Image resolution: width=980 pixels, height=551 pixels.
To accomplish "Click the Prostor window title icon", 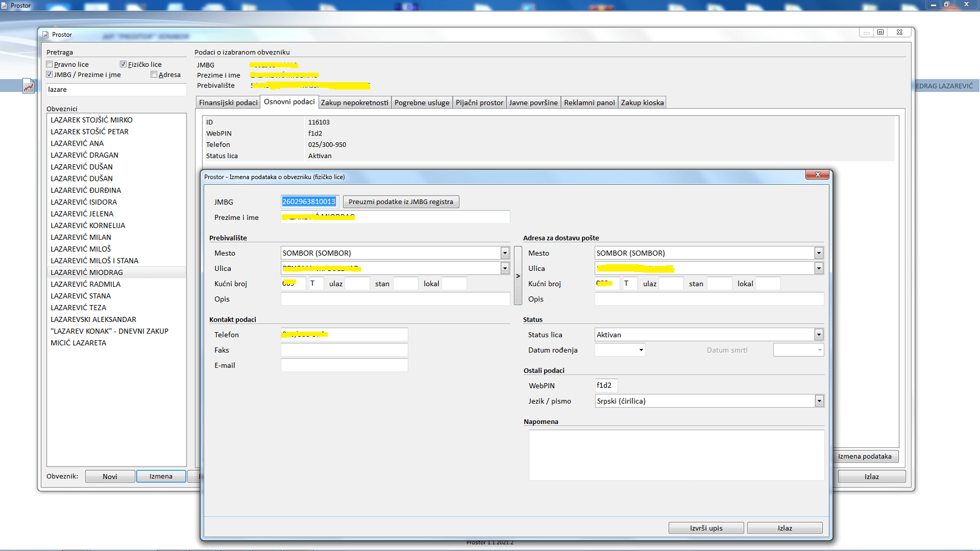I will [x=45, y=35].
